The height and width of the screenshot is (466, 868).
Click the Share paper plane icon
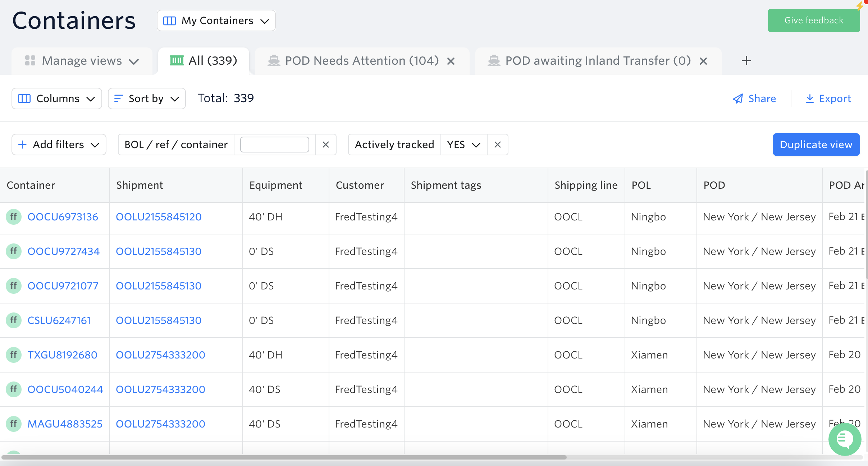737,99
